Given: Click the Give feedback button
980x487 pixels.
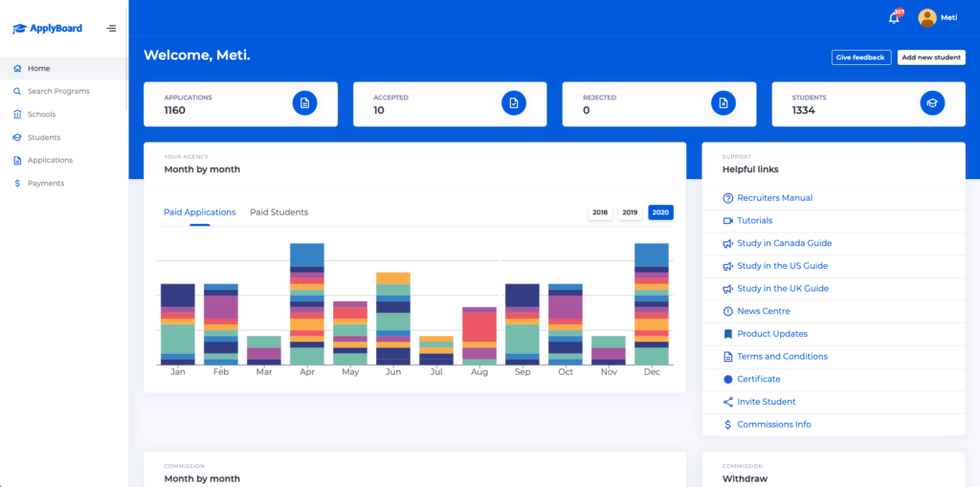Looking at the screenshot, I should (861, 57).
